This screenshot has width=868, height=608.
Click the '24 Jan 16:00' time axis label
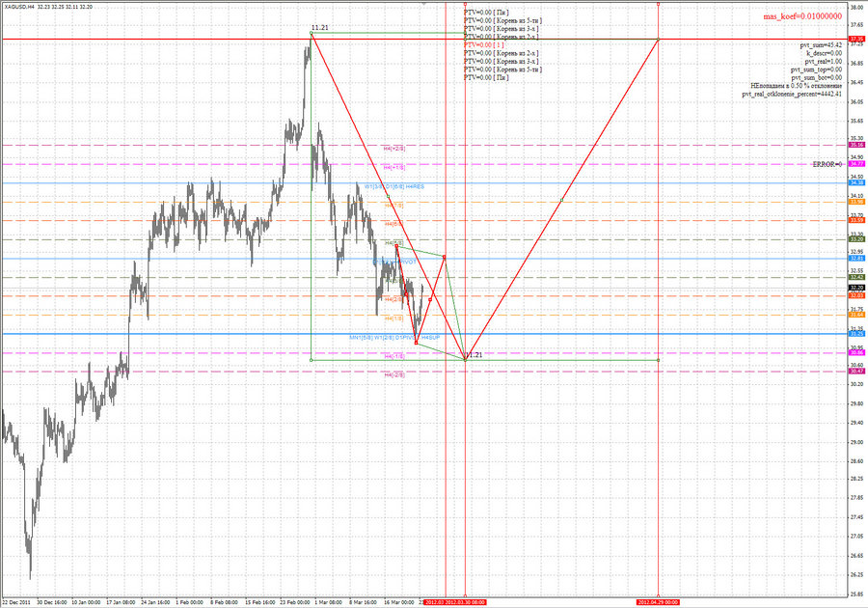[155, 602]
